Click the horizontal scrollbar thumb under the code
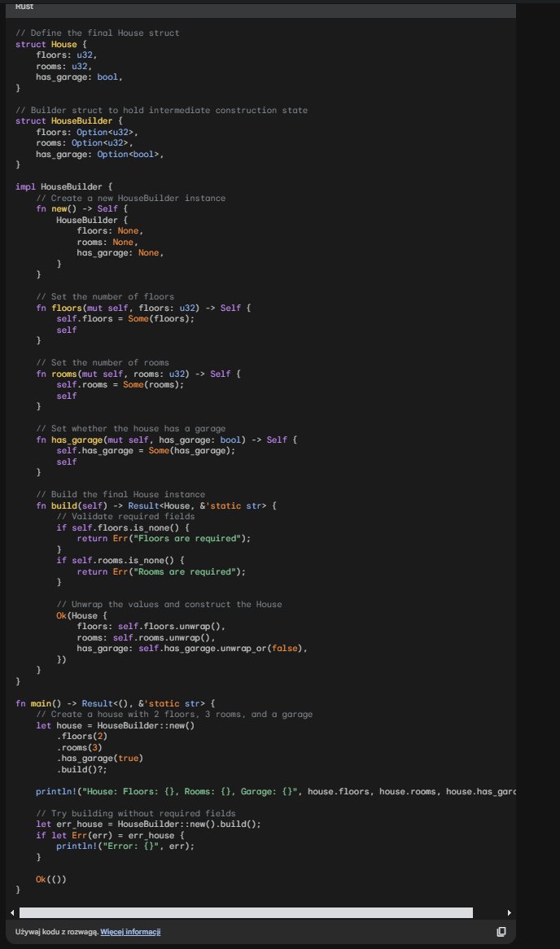560x949 pixels. click(x=246, y=912)
